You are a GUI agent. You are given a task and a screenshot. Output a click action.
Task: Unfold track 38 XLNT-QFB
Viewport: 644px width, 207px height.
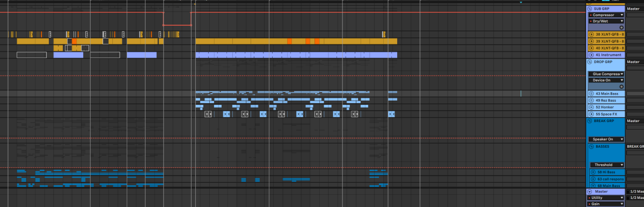pos(591,34)
